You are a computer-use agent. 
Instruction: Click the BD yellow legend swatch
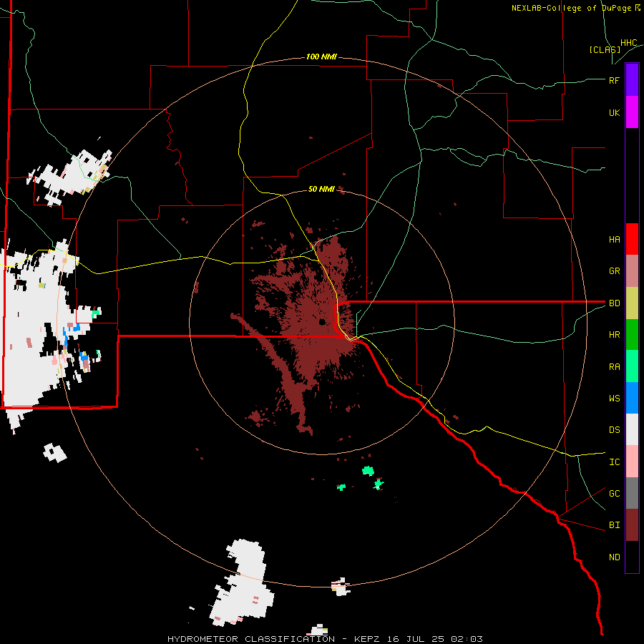[x=632, y=303]
